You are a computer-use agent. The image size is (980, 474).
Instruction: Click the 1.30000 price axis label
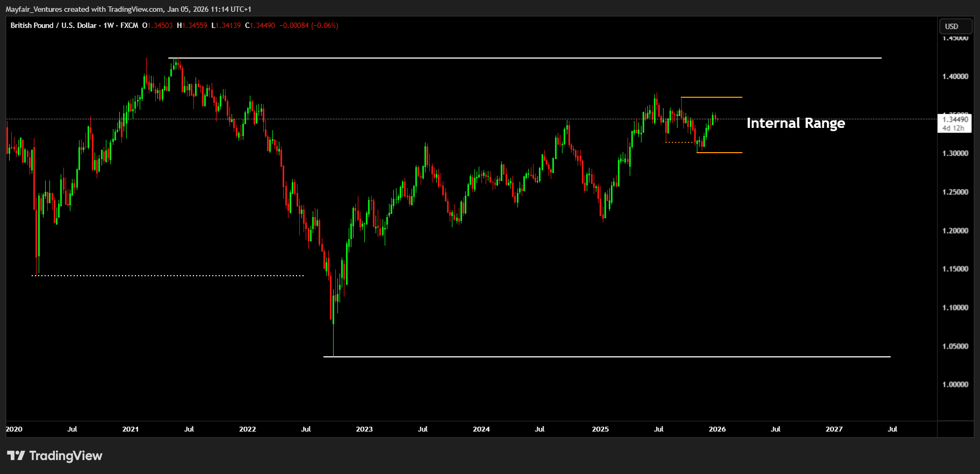[x=955, y=153]
